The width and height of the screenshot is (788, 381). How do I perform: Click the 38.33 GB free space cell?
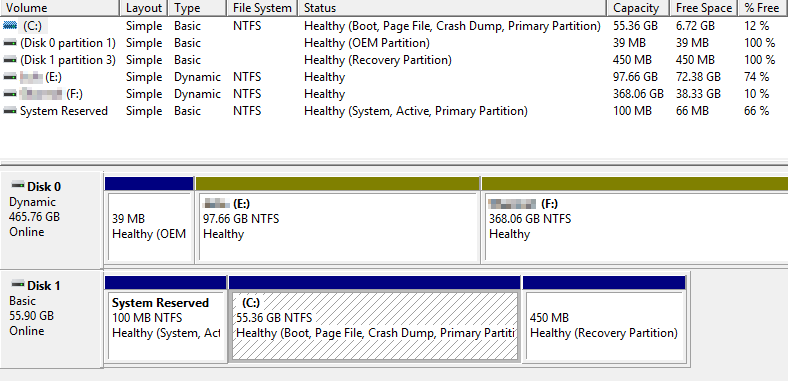pos(698,94)
